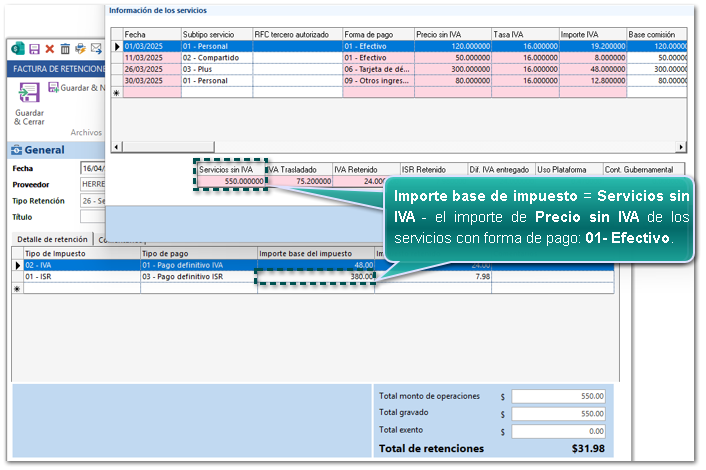Click the quick print icon
Image resolution: width=706 pixels, height=470 pixels.
pyautogui.click(x=81, y=48)
